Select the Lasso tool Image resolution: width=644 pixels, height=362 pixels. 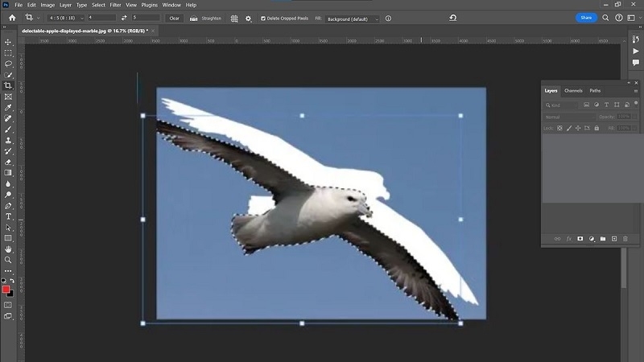click(x=8, y=64)
